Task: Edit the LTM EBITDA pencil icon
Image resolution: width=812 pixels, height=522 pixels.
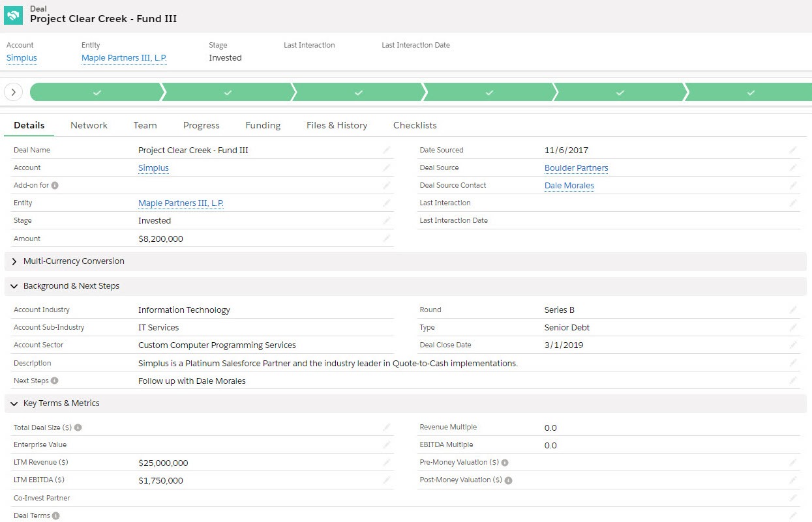Action: click(387, 480)
